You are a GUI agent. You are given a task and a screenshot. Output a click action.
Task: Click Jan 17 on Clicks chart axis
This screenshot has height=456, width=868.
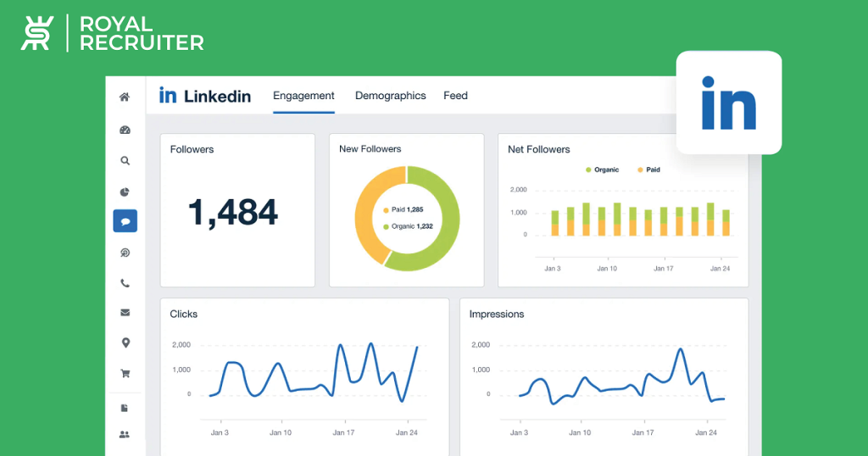(x=343, y=433)
